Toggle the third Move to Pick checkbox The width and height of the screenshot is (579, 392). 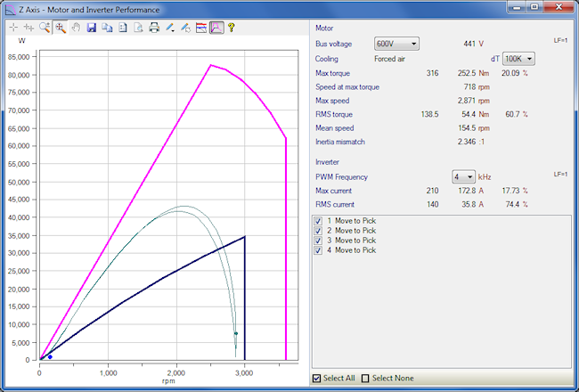(x=318, y=241)
